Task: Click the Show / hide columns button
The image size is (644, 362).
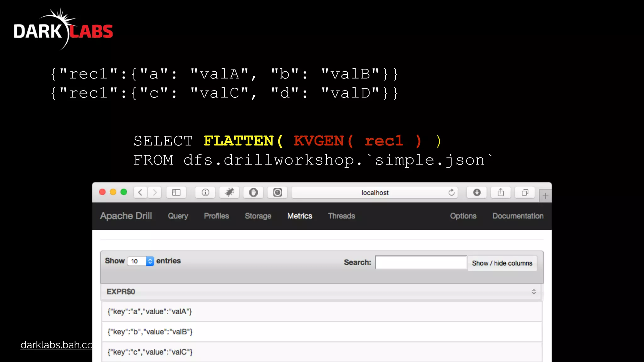Action: pos(502,263)
